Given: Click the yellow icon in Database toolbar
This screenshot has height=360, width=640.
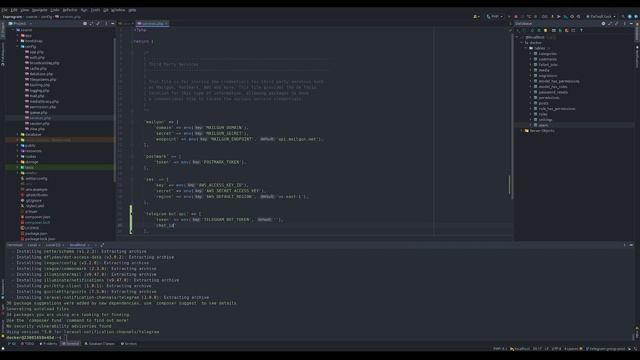Looking at the screenshot, I should click(545, 30).
